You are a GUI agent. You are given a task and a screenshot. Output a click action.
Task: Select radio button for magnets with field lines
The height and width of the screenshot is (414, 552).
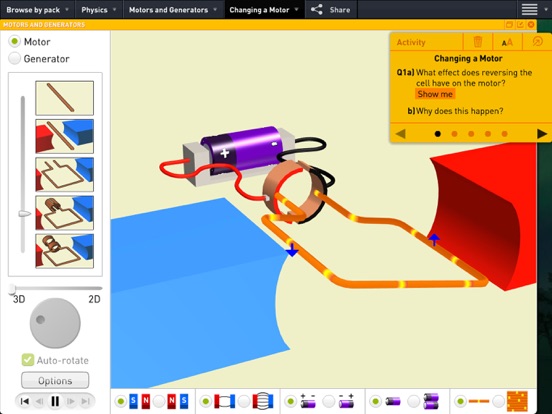tap(244, 401)
